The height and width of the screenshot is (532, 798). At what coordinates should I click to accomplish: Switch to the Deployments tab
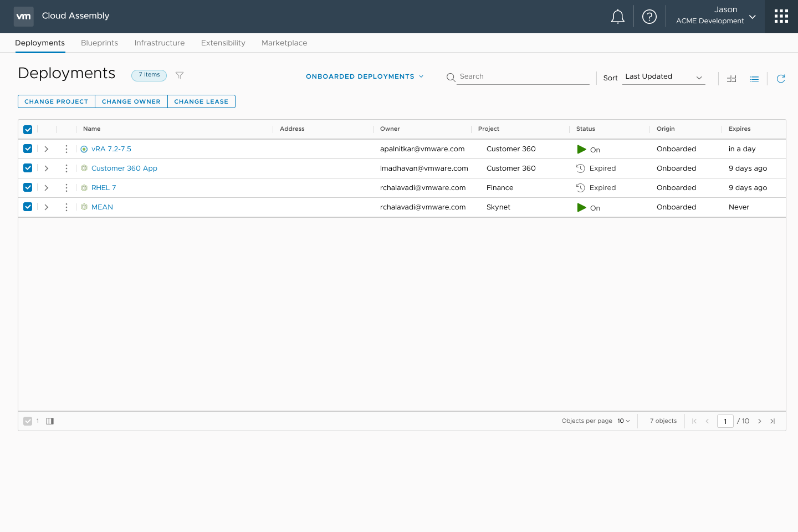click(40, 43)
